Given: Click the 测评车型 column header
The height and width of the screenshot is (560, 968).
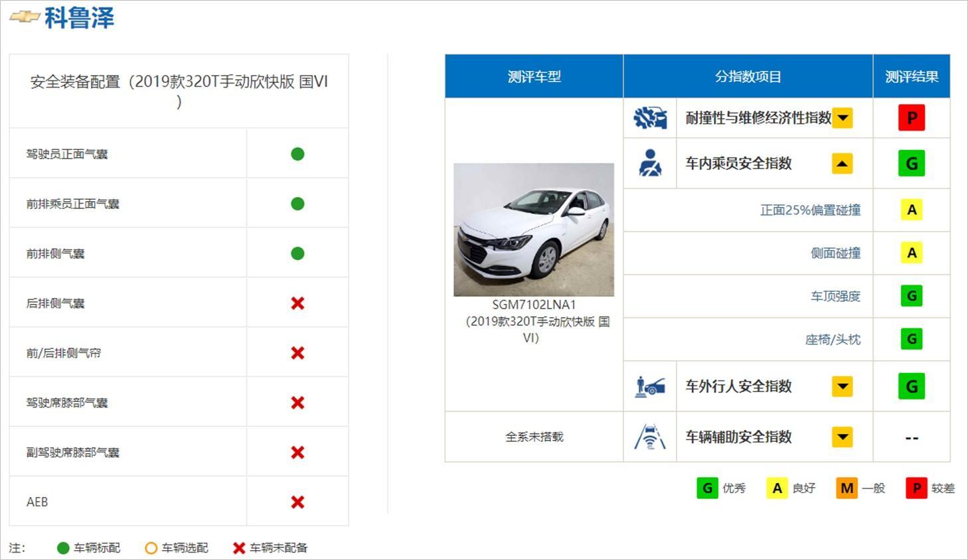Looking at the screenshot, I should pyautogui.click(x=534, y=76).
